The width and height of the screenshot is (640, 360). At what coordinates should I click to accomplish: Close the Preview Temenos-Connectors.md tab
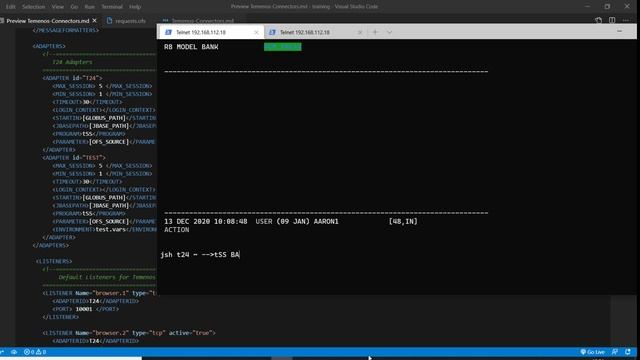[95, 20]
